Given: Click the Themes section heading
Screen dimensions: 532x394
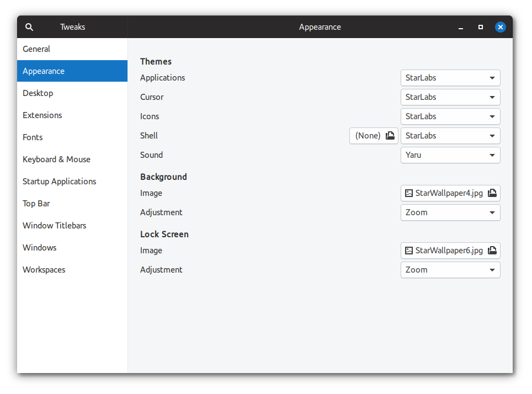Looking at the screenshot, I should pos(156,62).
